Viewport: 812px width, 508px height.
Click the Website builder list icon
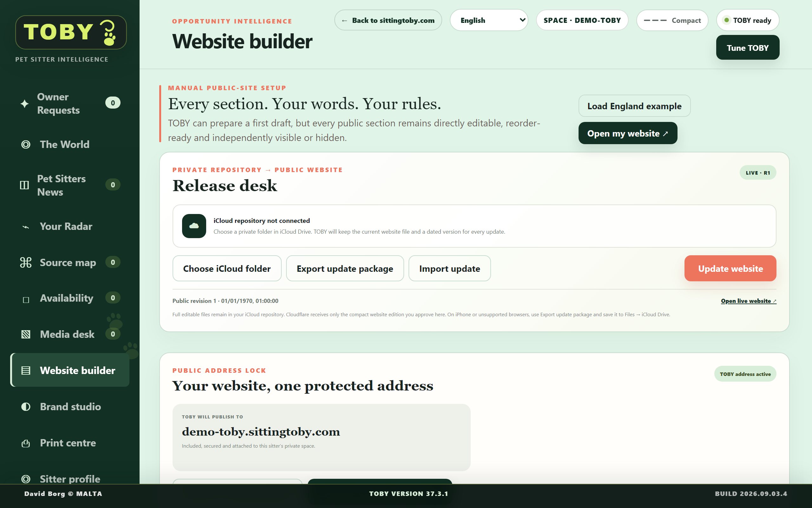point(26,371)
